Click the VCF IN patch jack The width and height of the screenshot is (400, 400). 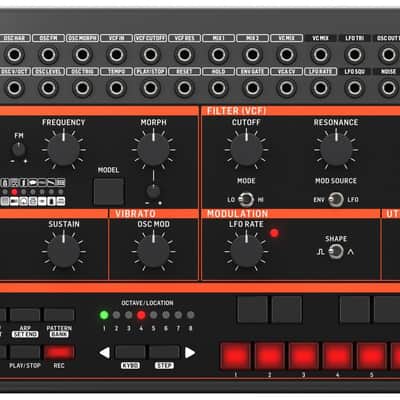[116, 55]
